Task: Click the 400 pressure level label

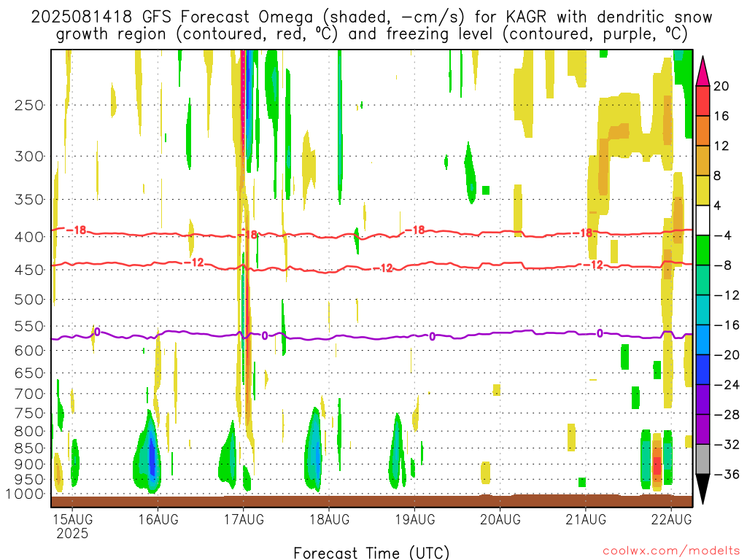Action: 28,237
